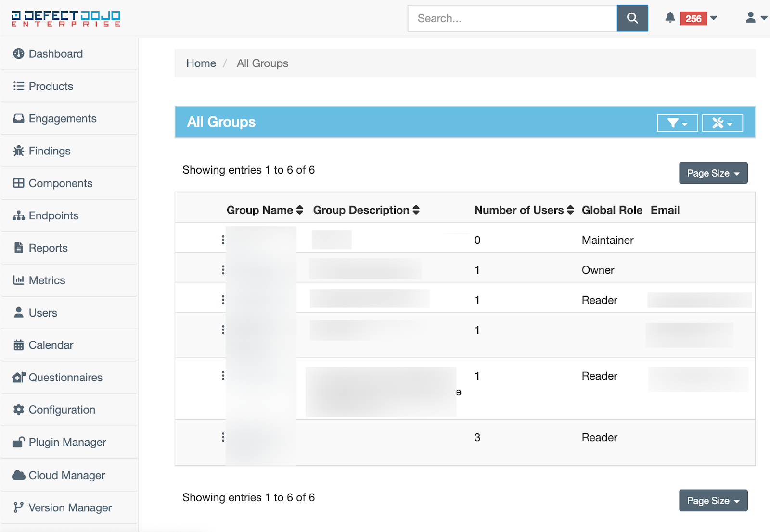Go to Findings in the sidebar
This screenshot has width=770, height=532.
tap(49, 151)
